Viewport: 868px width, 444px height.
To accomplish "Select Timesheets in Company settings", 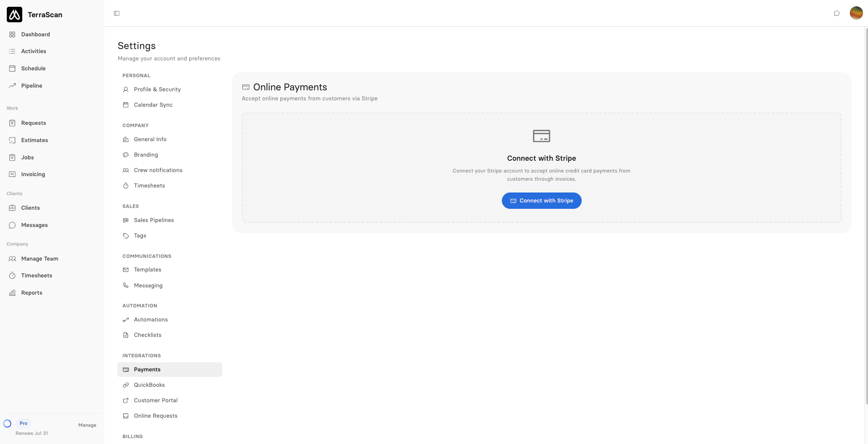I will pos(170,186).
